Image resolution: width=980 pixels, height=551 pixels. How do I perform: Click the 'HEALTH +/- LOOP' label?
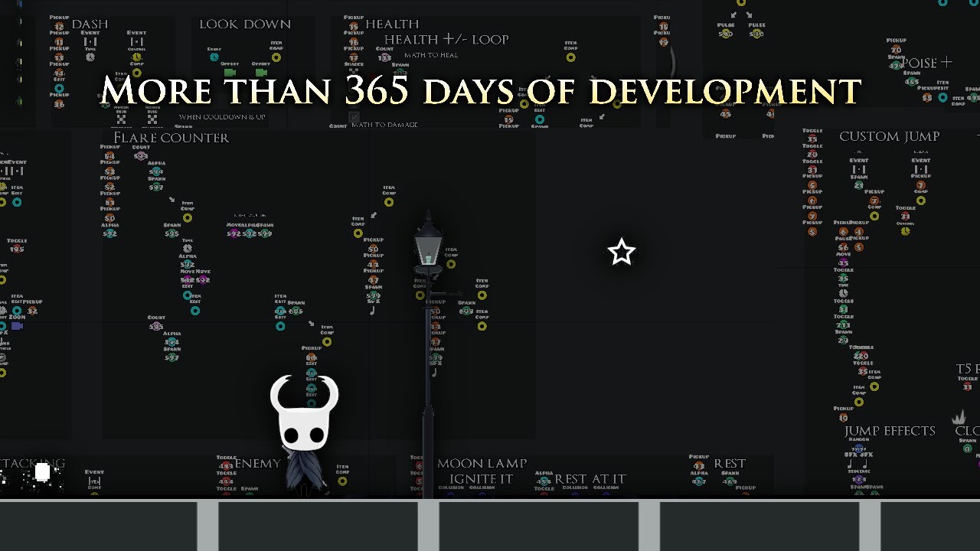coord(446,39)
